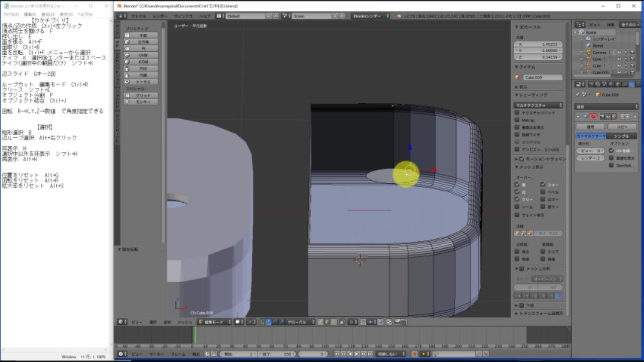
Task: Open the Modifiers wrench tab in Properties
Action: pyautogui.click(x=631, y=84)
